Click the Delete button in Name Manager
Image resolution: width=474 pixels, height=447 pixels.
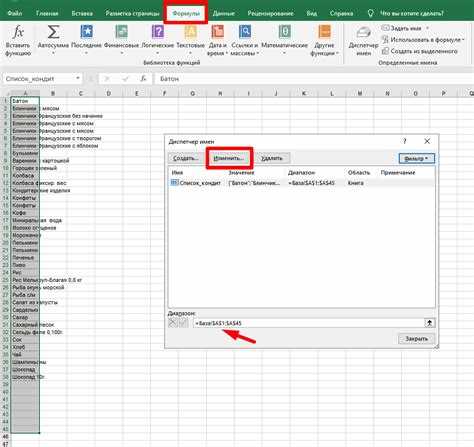pos(272,158)
